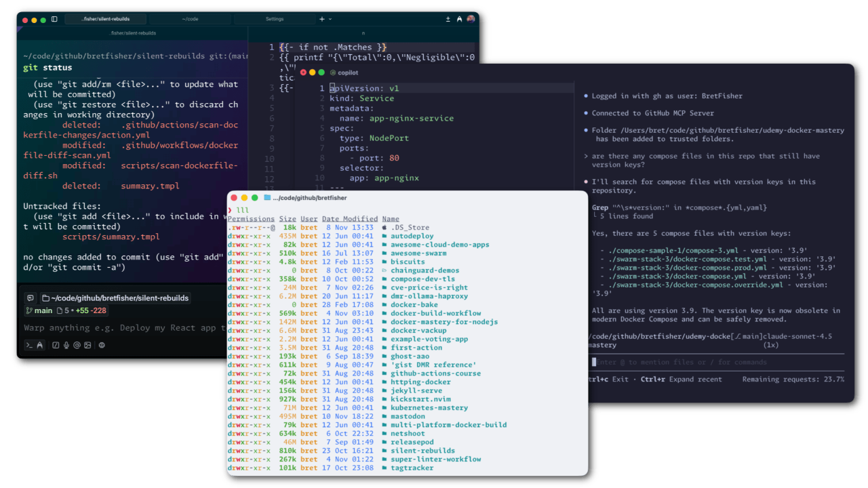
Task: Click the profile avatar in the tab bar
Action: (471, 18)
